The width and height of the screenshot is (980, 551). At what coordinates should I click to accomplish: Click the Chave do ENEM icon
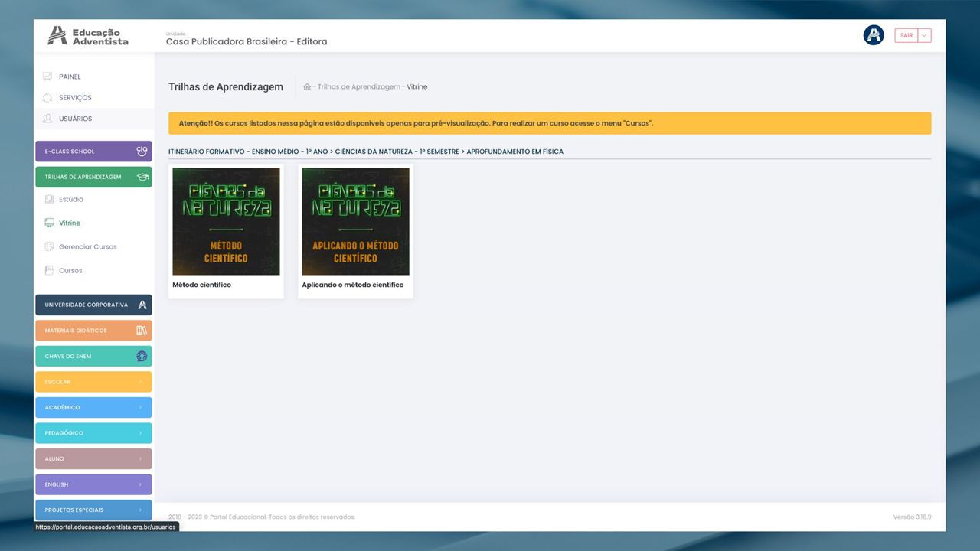[142, 356]
